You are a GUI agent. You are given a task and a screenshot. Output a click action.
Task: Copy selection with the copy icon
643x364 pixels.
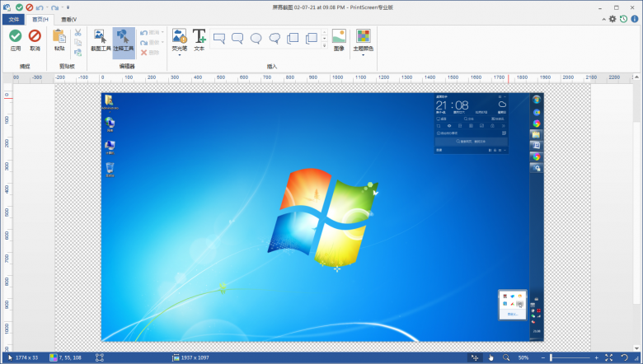point(78,42)
